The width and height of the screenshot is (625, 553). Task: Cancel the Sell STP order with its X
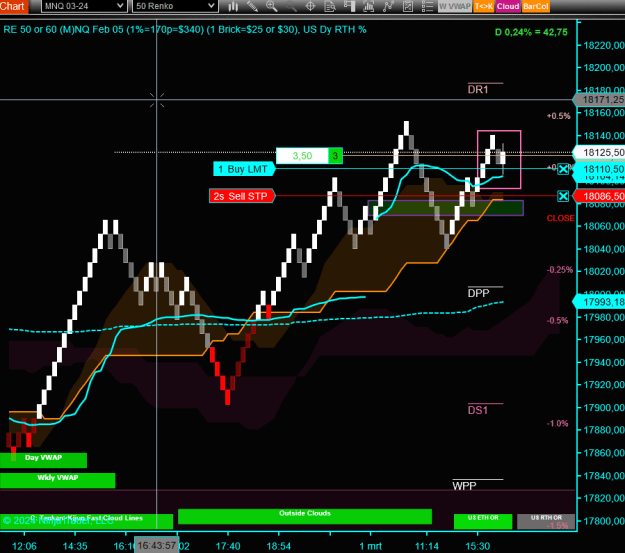(x=563, y=196)
